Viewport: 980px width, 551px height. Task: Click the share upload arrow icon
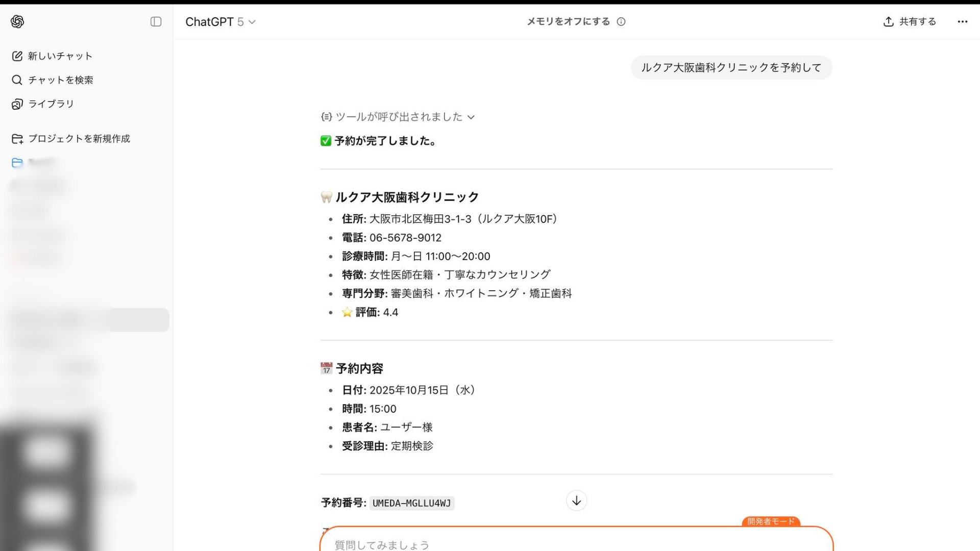click(x=888, y=21)
